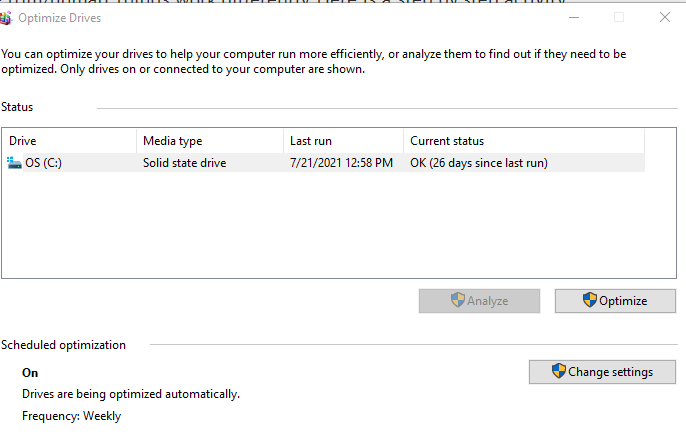
Task: Click the Solid state drive cell
Action: click(x=184, y=163)
